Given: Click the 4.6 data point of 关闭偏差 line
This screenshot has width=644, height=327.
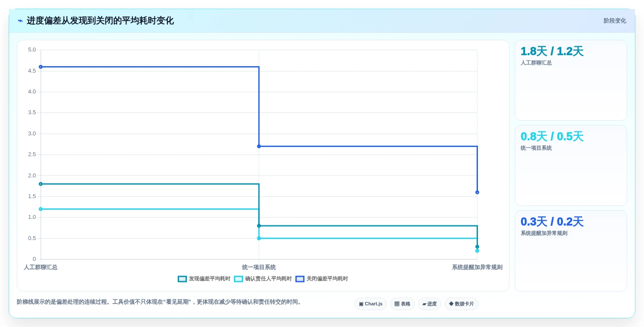Looking at the screenshot, I should click(41, 67).
